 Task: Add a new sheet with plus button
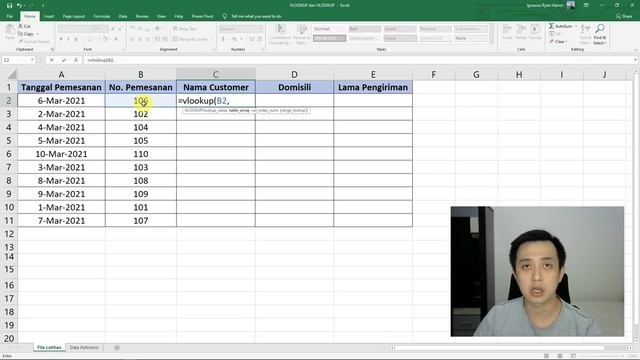pos(117,348)
